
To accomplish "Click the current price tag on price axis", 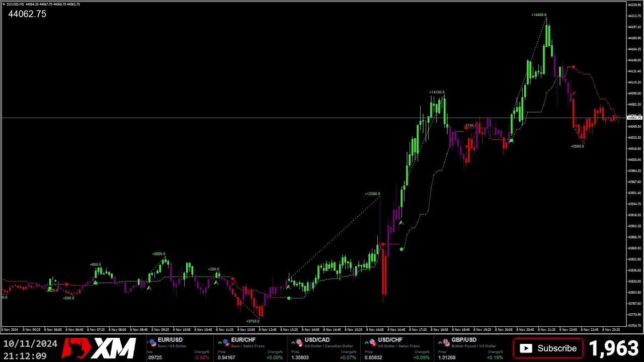I will pos(634,118).
